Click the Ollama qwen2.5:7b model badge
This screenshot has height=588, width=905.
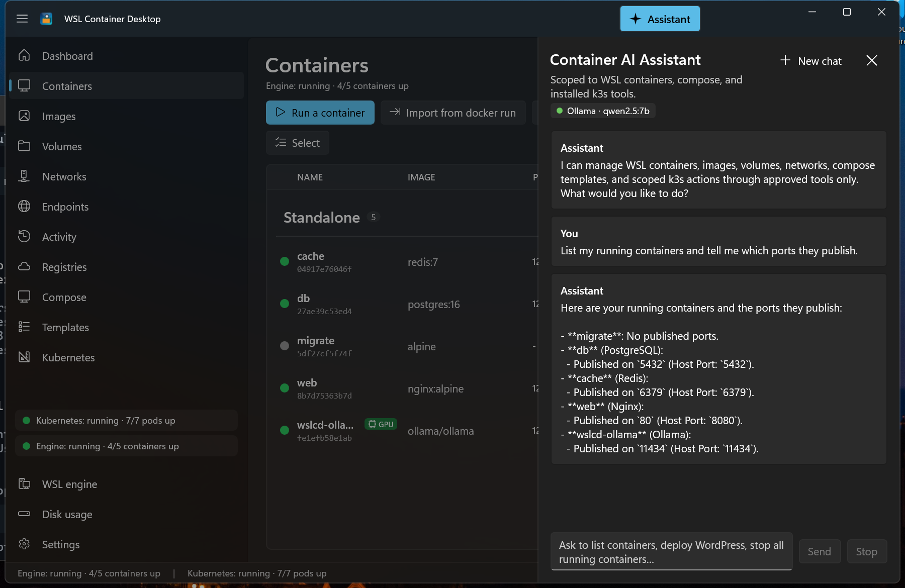[x=603, y=111]
